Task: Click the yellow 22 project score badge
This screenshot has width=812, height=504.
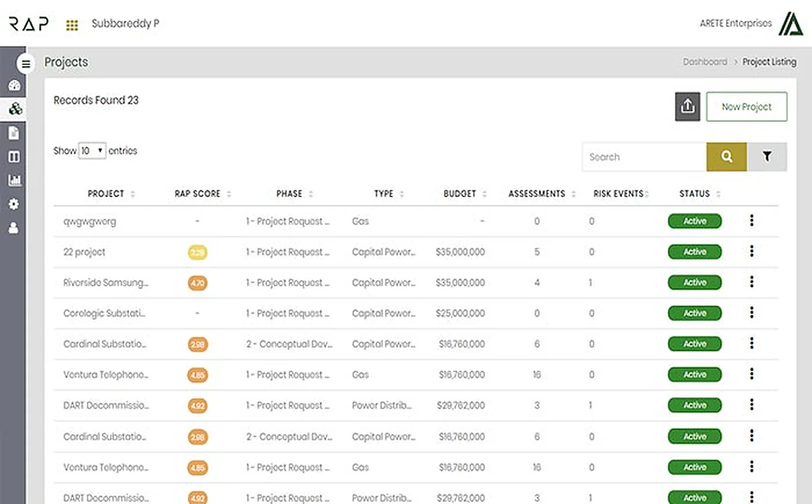Action: pyautogui.click(x=197, y=252)
